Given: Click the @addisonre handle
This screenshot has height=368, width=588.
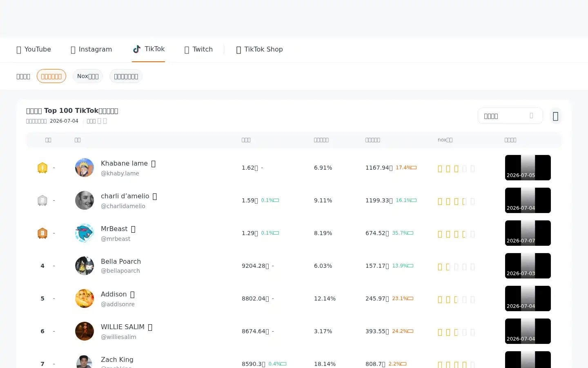Looking at the screenshot, I should (x=118, y=304).
